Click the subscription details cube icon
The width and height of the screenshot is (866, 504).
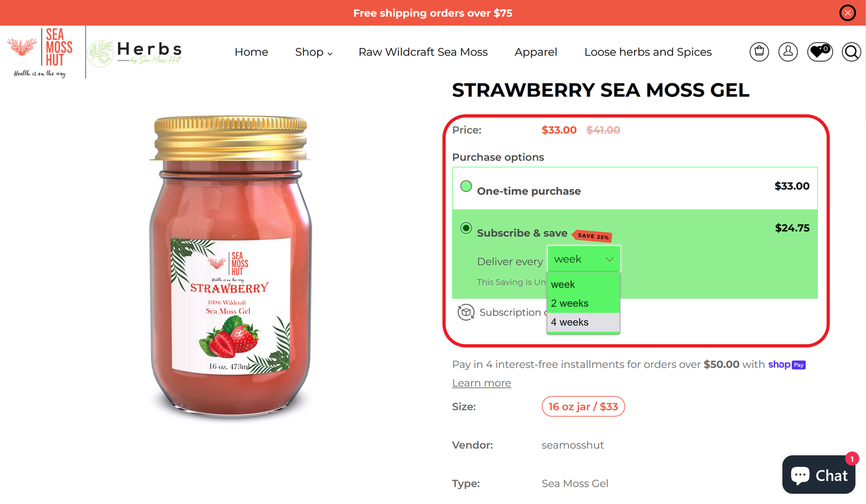(x=466, y=312)
